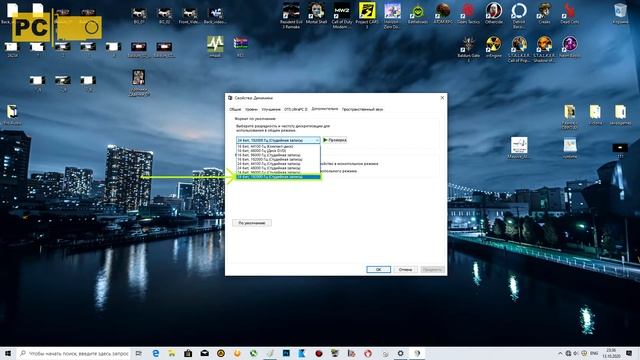Click the Отмена button
The width and height of the screenshot is (640, 360).
[x=405, y=269]
